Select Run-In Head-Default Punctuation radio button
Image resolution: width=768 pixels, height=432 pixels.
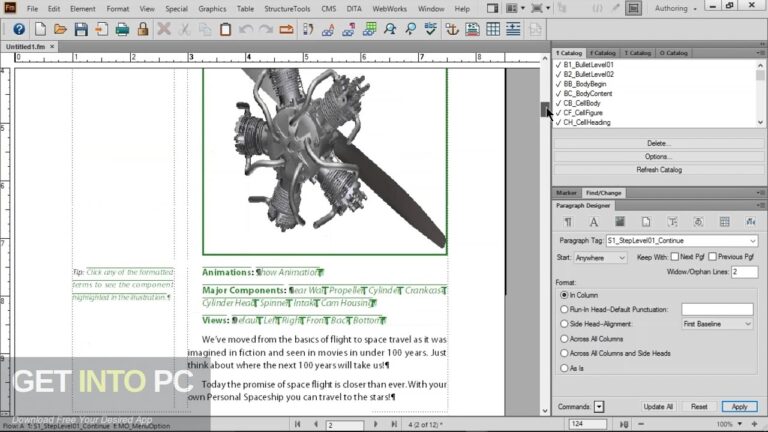[x=564, y=310]
